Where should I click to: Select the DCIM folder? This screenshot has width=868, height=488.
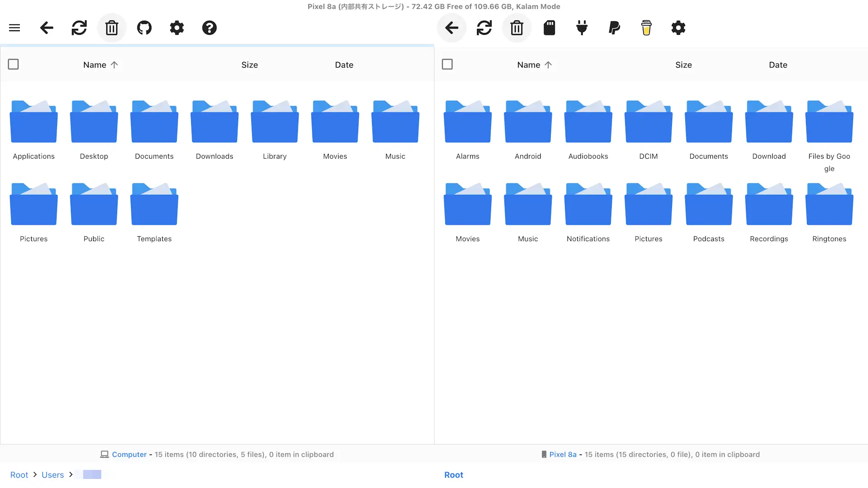tap(649, 130)
